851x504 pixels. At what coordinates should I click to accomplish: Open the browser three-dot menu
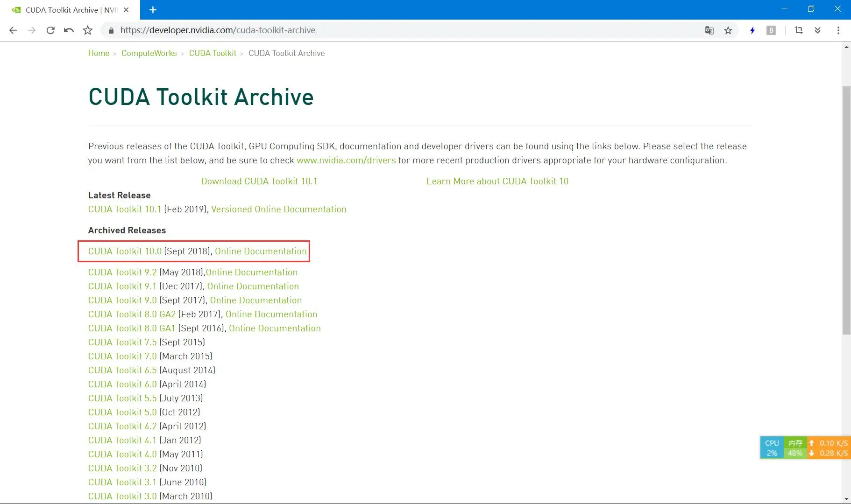point(838,30)
